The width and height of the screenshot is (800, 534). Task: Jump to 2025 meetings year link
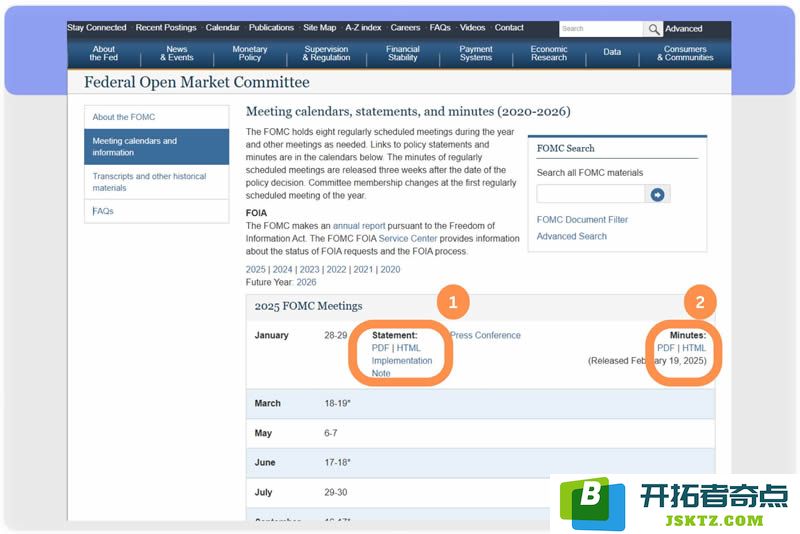pos(256,270)
